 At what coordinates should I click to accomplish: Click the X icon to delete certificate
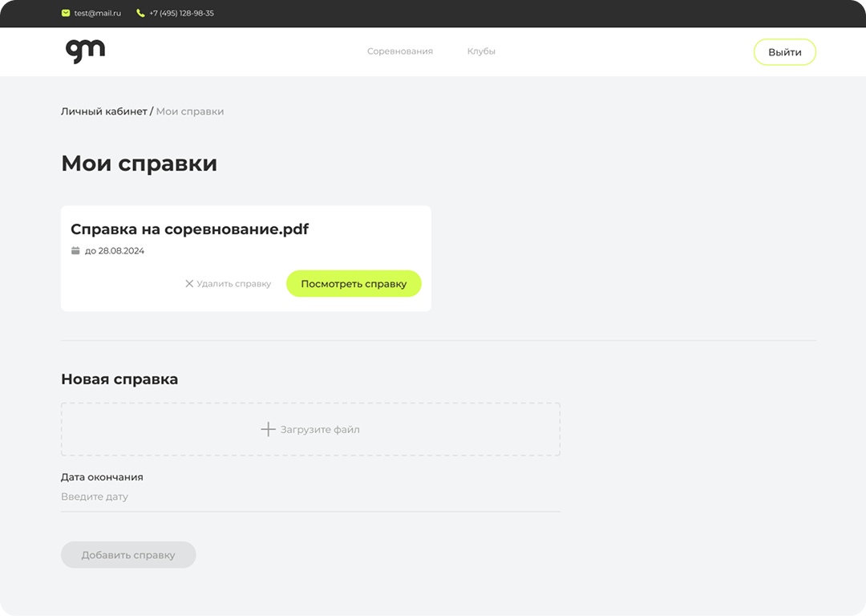coord(189,284)
